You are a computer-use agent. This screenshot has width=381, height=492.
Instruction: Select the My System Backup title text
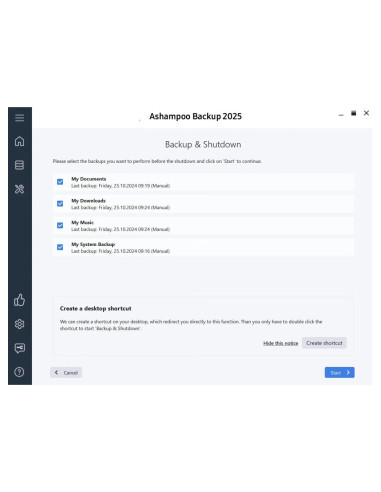[x=93, y=244]
